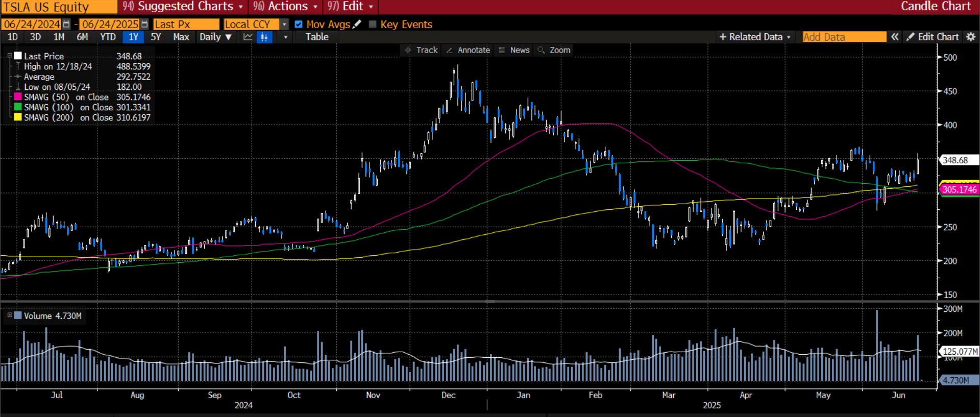980x417 pixels.
Task: Open the Local CCY currency dropdown
Action: point(284,24)
